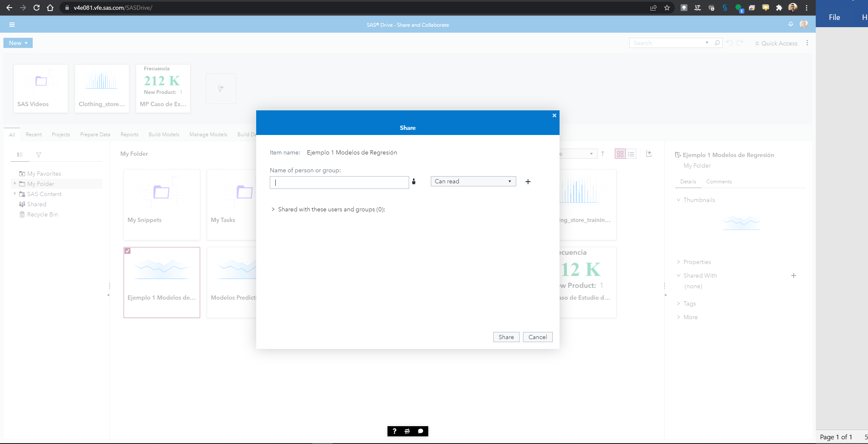Expand the My Folder tree item

[x=14, y=184]
